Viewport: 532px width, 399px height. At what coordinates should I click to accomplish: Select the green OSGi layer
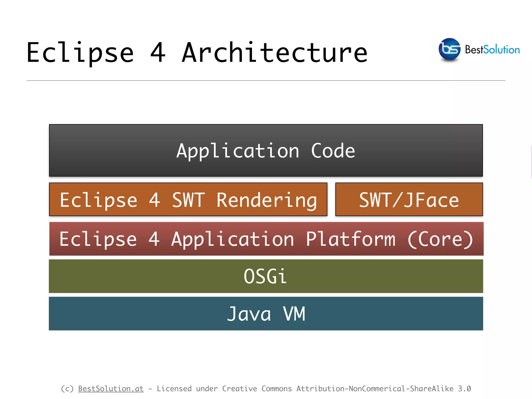pyautogui.click(x=266, y=276)
